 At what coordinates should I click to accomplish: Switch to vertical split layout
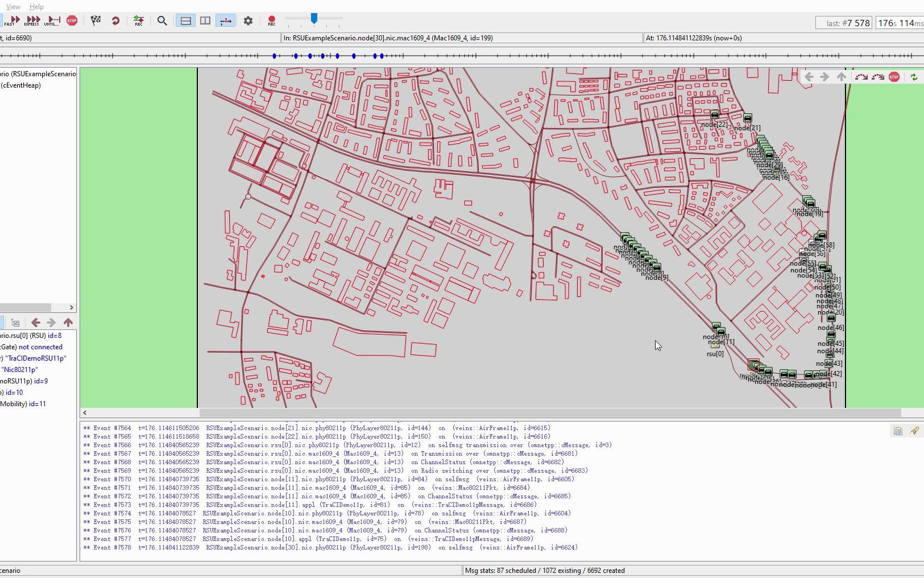(205, 20)
